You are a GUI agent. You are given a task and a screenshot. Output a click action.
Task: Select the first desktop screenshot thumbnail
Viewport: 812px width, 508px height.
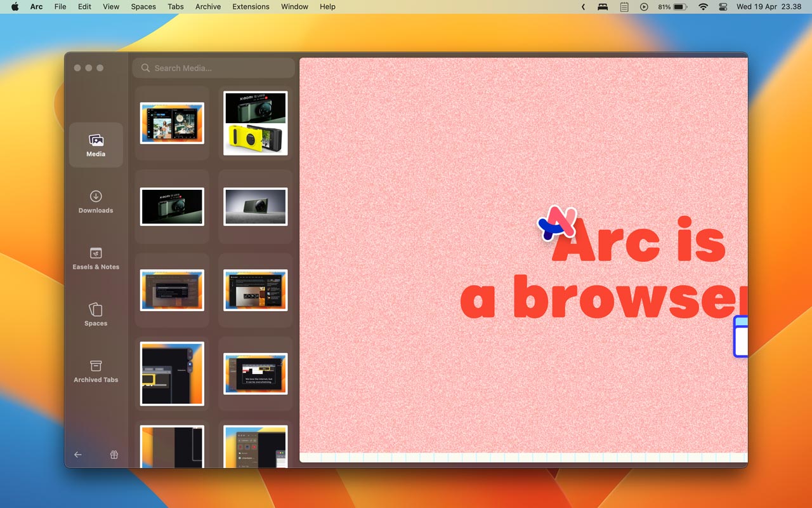pos(172,123)
